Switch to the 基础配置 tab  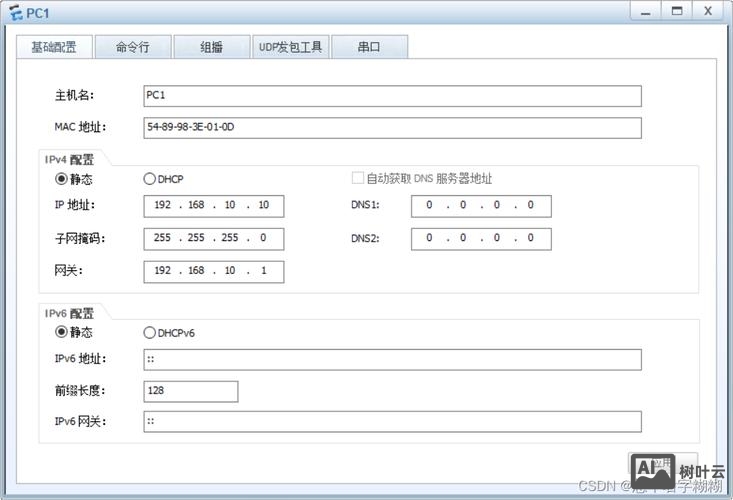54,47
